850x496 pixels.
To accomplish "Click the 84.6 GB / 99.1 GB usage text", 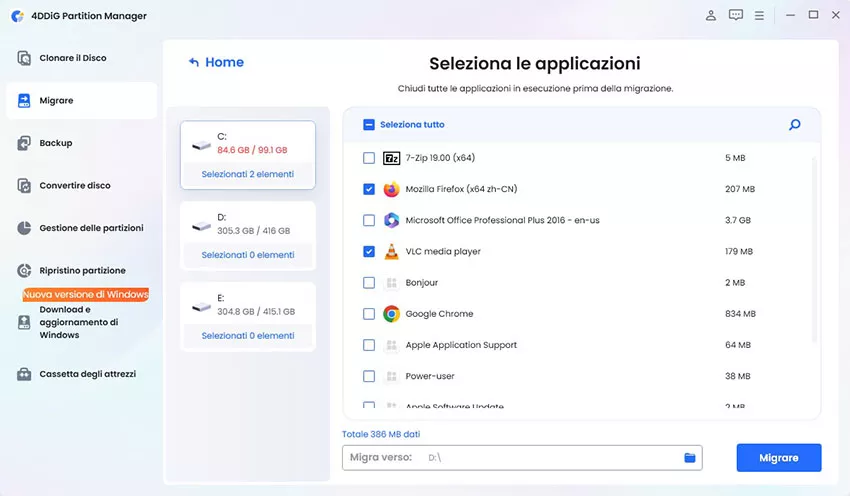I will [x=252, y=150].
